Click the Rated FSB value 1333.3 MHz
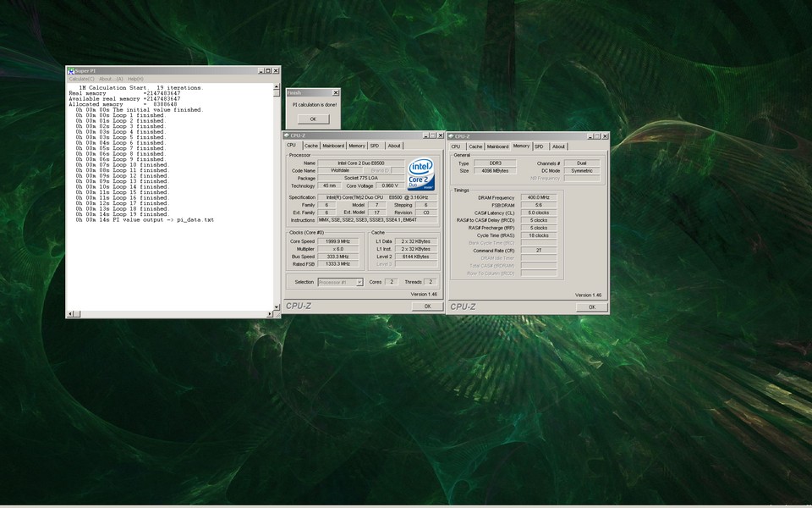Screen dimensions: 812x508 [337, 264]
